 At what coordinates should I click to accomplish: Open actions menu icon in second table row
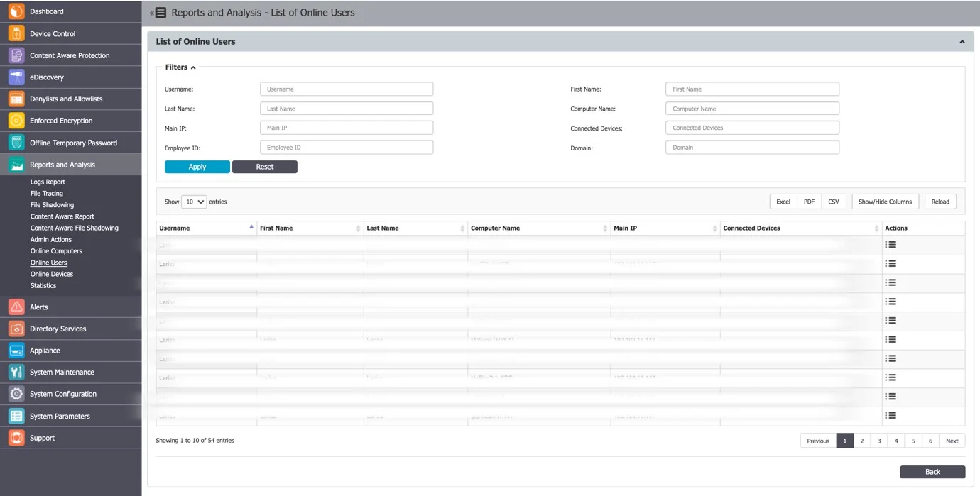[x=891, y=263]
